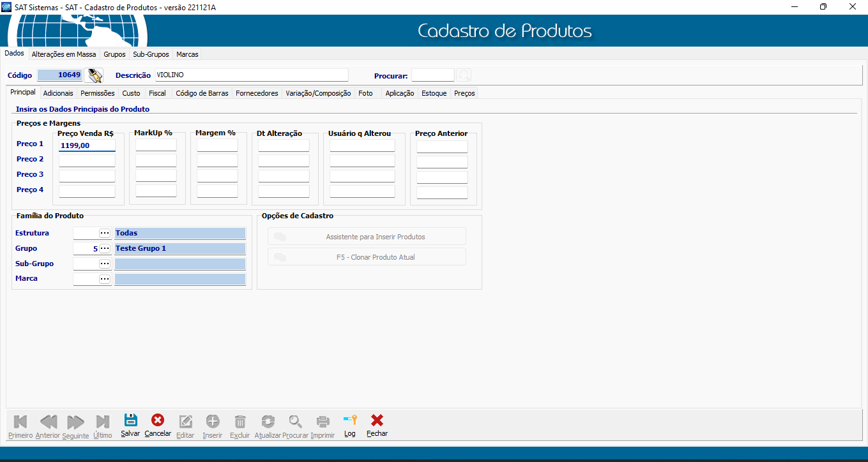868x462 pixels.
Task: Select the Alterações em Massa tab
Action: click(64, 54)
